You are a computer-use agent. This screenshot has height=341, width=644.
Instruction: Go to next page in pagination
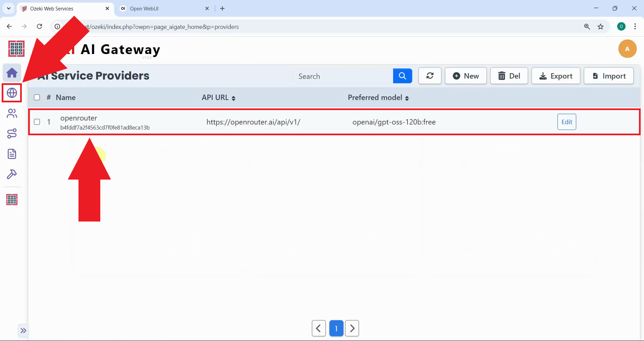(352, 328)
